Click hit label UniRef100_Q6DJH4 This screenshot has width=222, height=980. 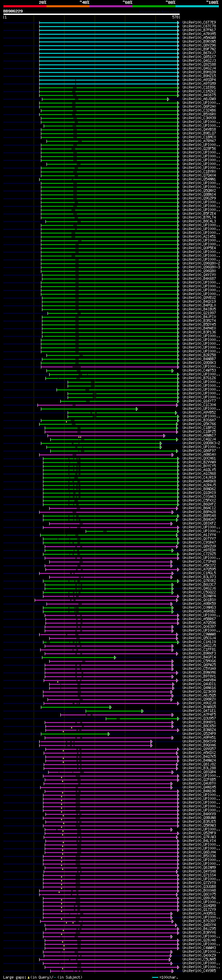point(199,852)
